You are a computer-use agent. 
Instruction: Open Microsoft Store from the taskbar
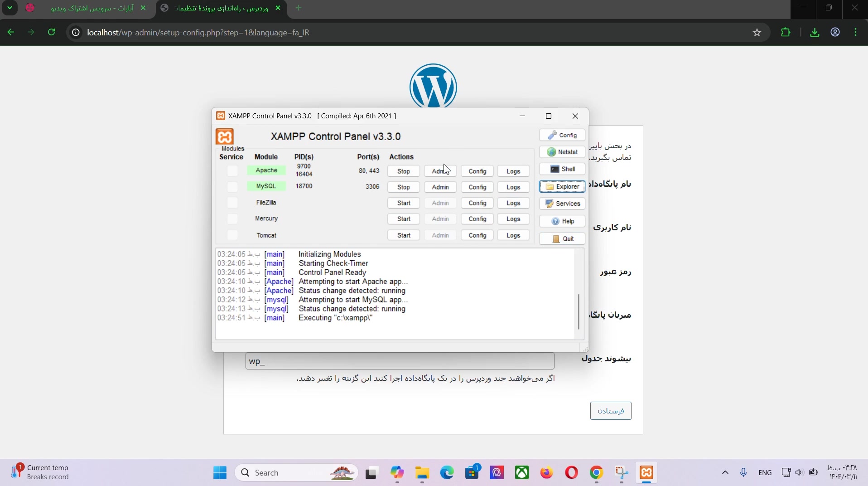[472, 473]
